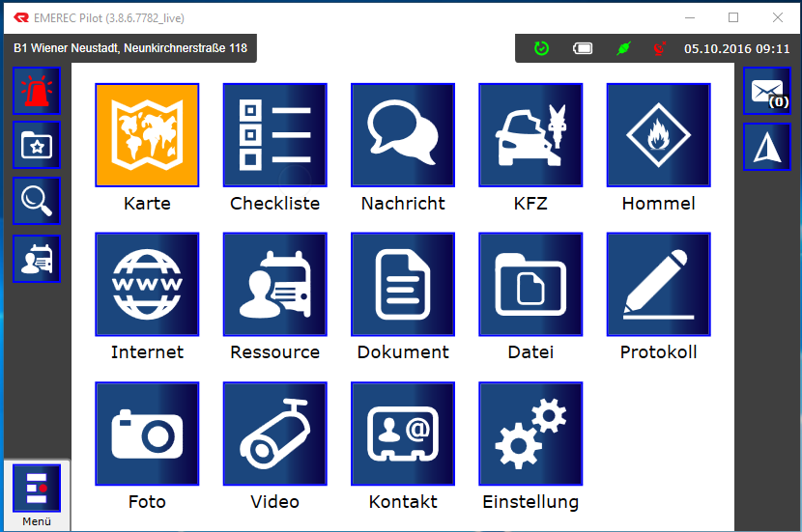
Task: Launch the Internet browser tile
Action: click(147, 284)
